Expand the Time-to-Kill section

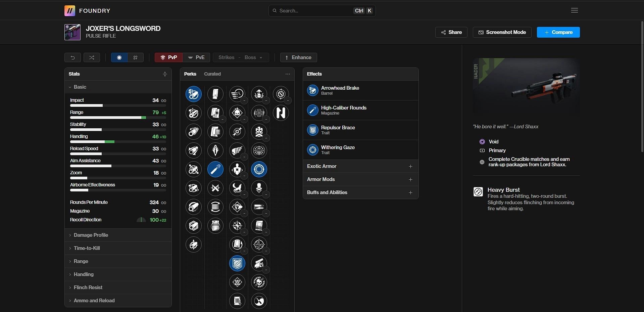coord(118,248)
